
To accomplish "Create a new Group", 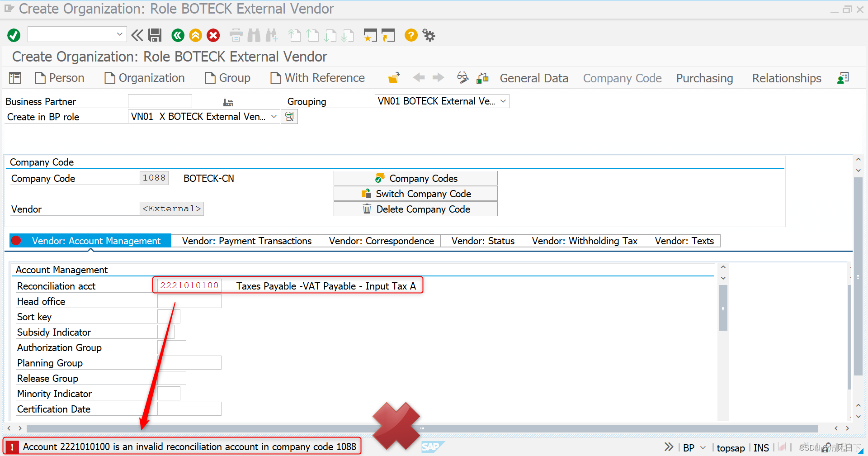I will coord(228,78).
